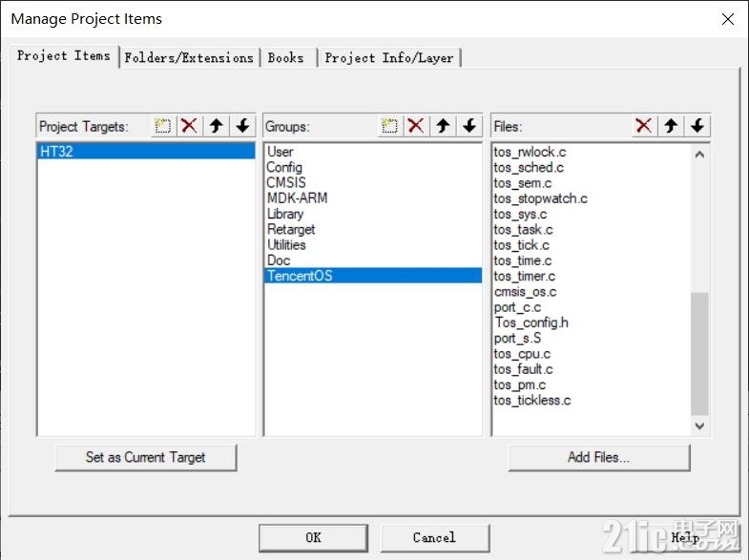Move project target up
The image size is (749, 560).
point(217,126)
